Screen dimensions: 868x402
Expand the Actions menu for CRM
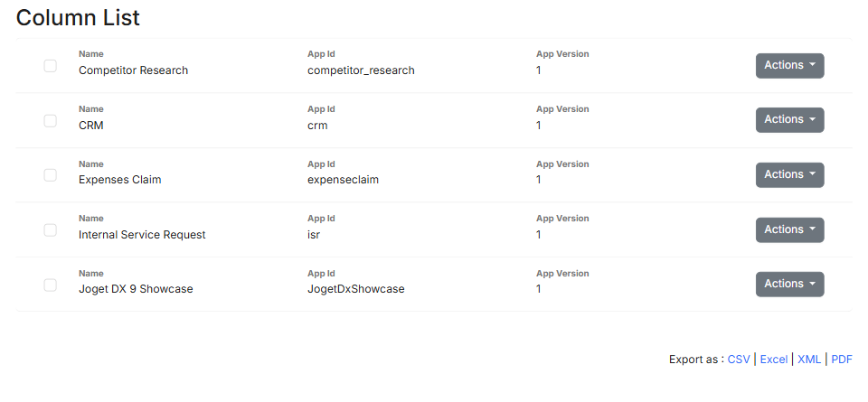coord(789,120)
